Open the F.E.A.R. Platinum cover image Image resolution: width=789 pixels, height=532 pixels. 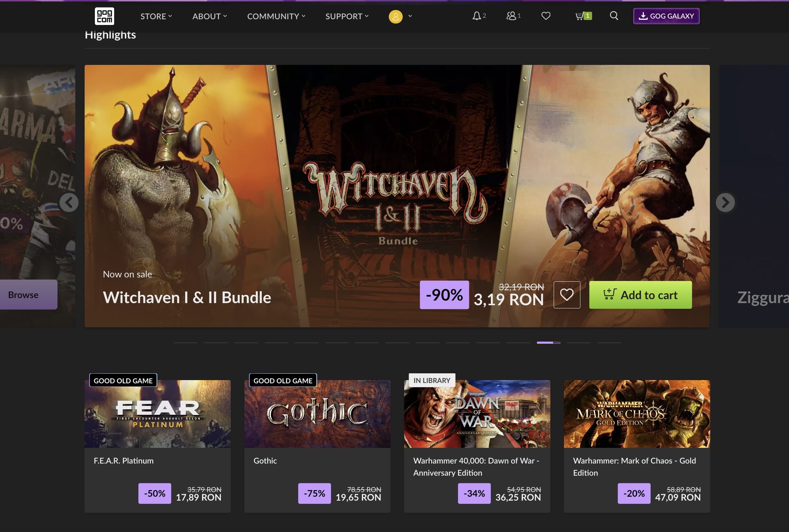coord(158,414)
